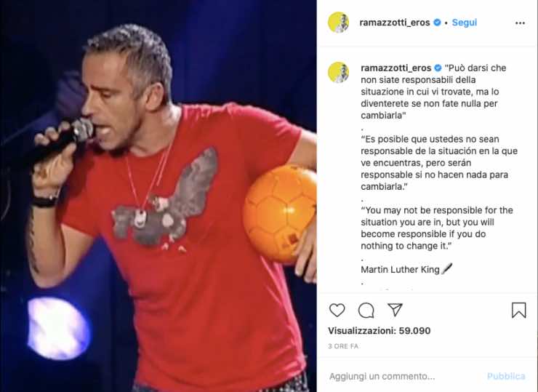The image size is (538, 392).
Task: Share post via paper plane icon
Action: coord(395,310)
